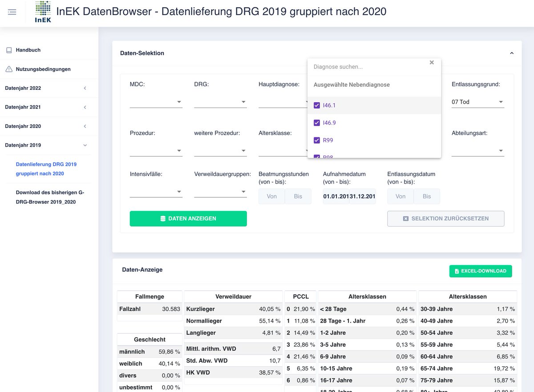This screenshot has width=534, height=392.
Task: Uncheck the R99 diagnosis checkbox
Action: pos(317,140)
